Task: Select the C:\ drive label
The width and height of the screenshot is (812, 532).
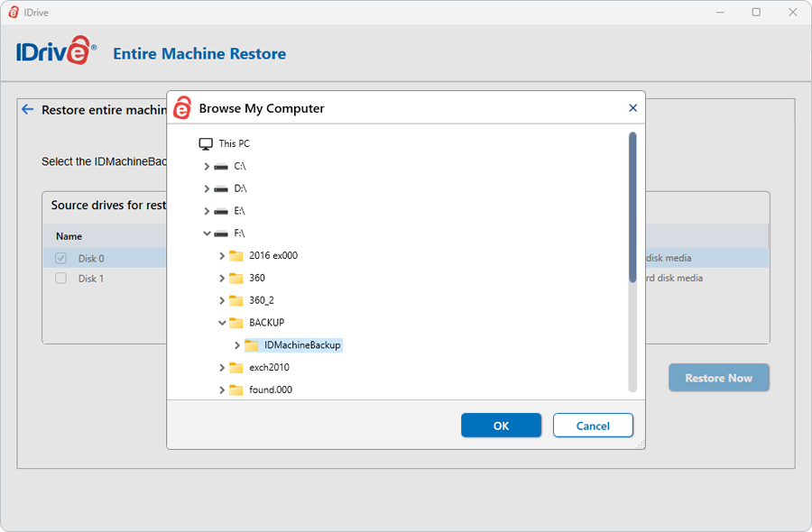Action: [x=240, y=166]
